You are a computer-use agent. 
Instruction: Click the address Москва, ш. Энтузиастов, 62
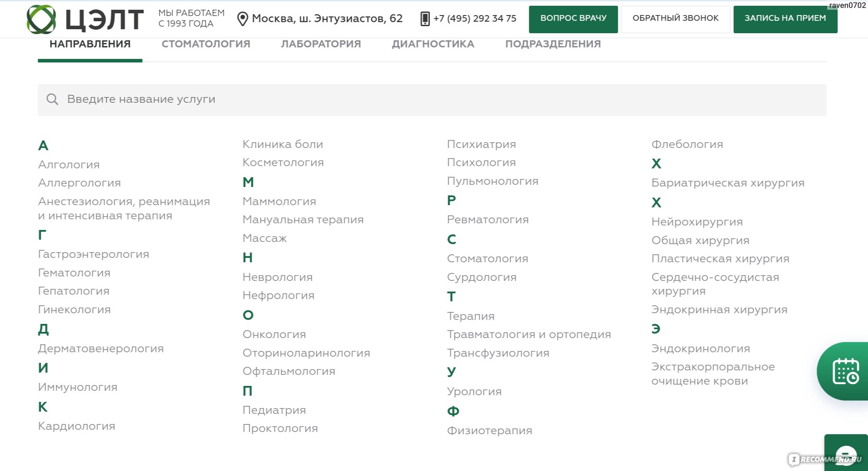[x=327, y=19]
